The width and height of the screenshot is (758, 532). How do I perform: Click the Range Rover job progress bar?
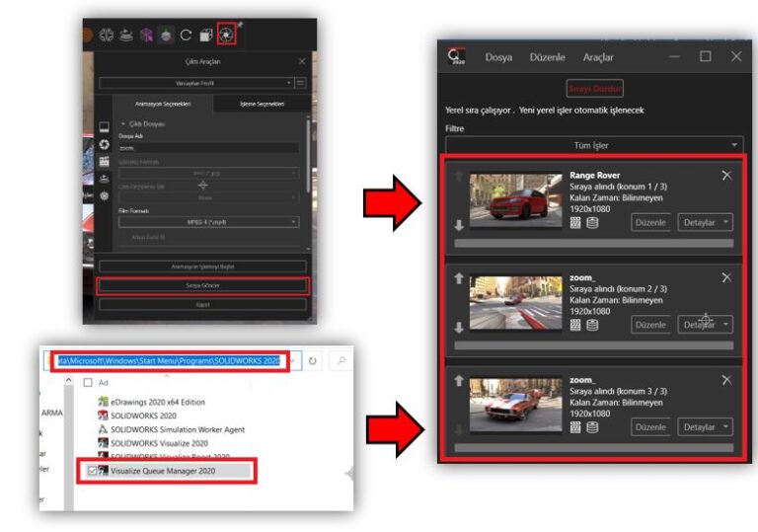[593, 242]
